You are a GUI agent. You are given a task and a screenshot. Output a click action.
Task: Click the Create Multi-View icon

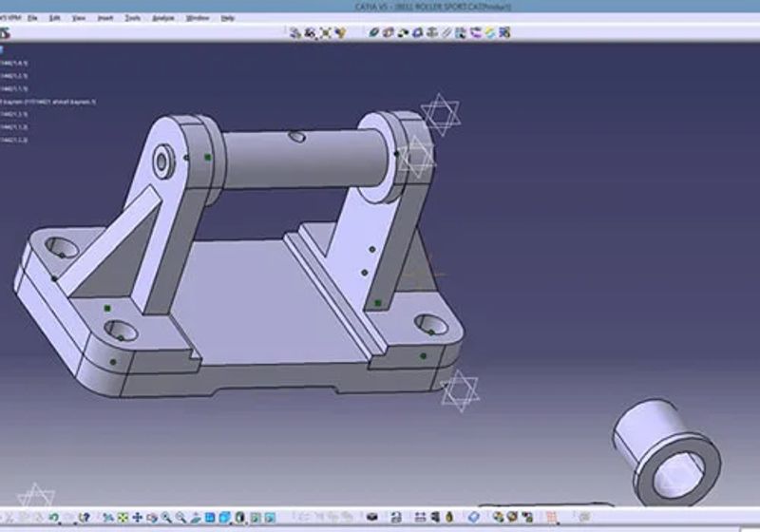tap(210, 518)
